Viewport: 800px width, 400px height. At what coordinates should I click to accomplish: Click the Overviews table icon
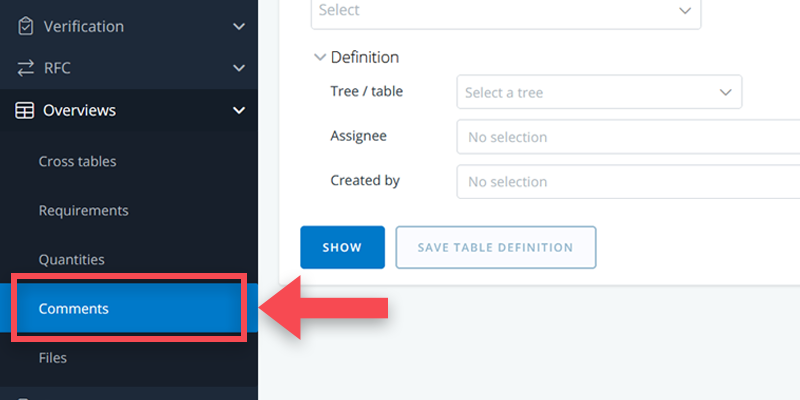pyautogui.click(x=25, y=111)
